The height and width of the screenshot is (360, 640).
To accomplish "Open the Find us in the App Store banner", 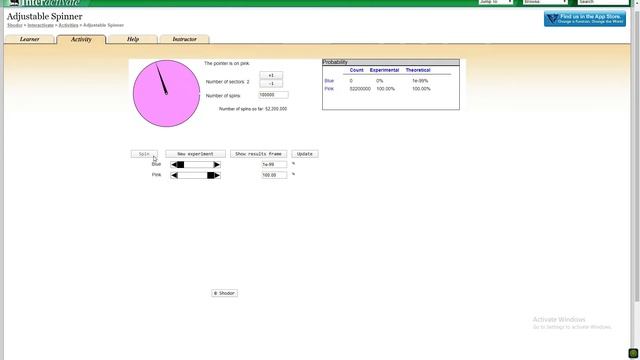I will point(584,19).
